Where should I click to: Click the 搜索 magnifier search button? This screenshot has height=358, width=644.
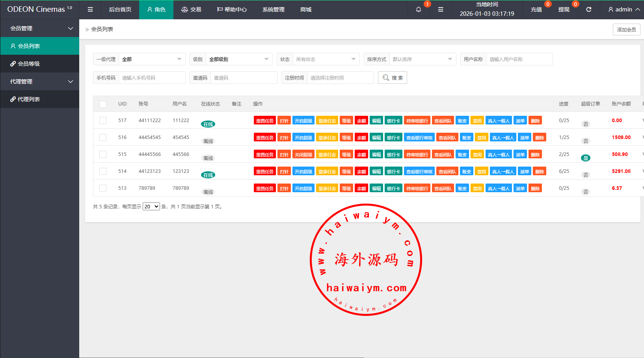click(x=393, y=78)
